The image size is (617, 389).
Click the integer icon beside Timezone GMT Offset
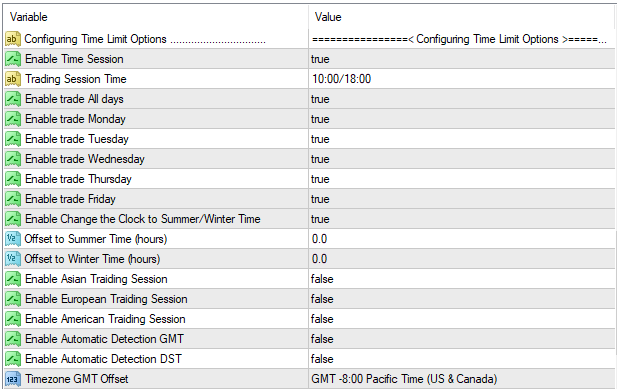click(13, 379)
